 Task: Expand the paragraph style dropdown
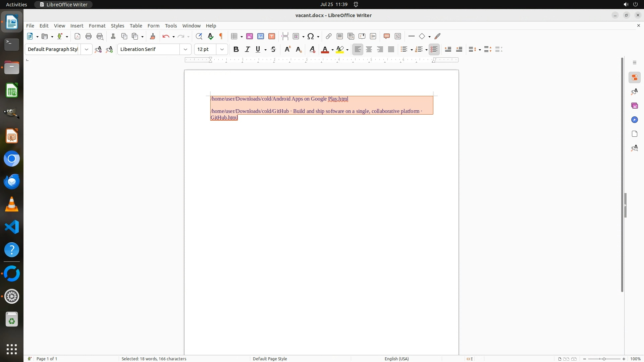point(86,49)
